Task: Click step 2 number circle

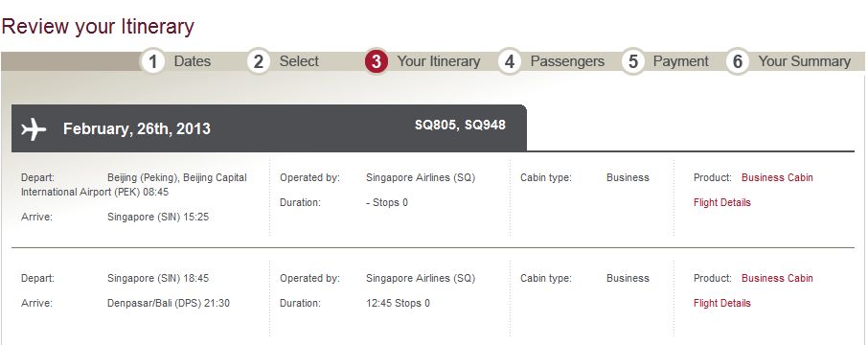Action: (258, 62)
